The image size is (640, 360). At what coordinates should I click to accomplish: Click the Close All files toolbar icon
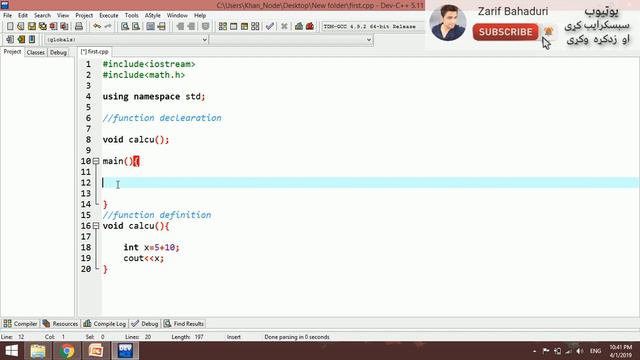(x=64, y=27)
